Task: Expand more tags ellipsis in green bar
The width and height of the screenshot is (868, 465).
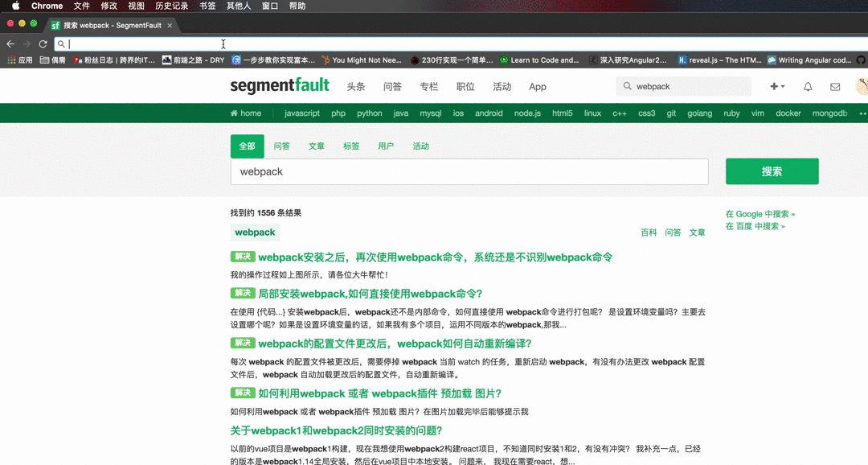Action: click(862, 113)
